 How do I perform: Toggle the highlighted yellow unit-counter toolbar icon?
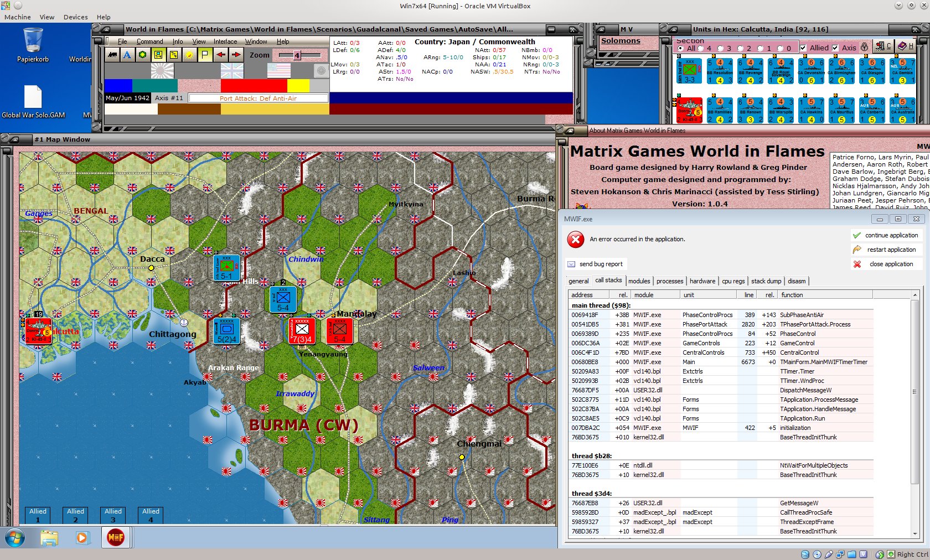(158, 55)
